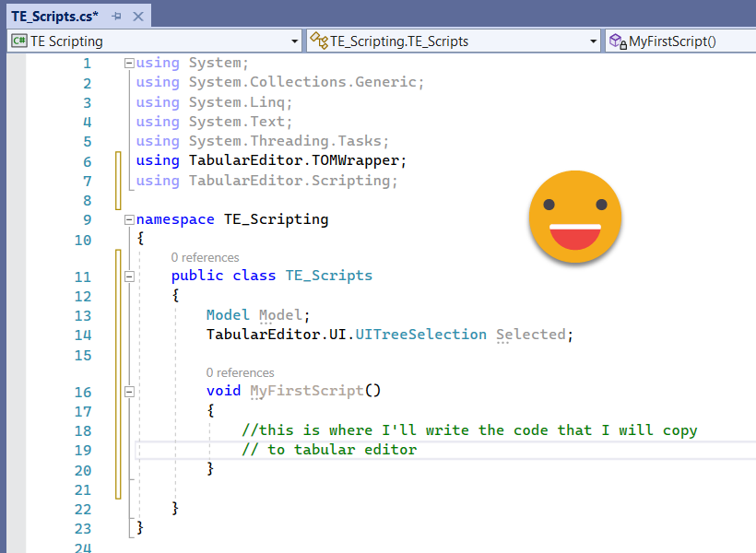Image resolution: width=756 pixels, height=553 pixels.
Task: Collapse the MyFirstScript method block
Action: point(129,392)
